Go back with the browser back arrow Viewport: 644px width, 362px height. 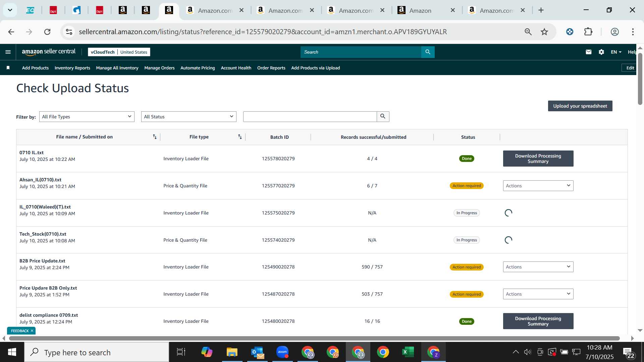(11, 32)
